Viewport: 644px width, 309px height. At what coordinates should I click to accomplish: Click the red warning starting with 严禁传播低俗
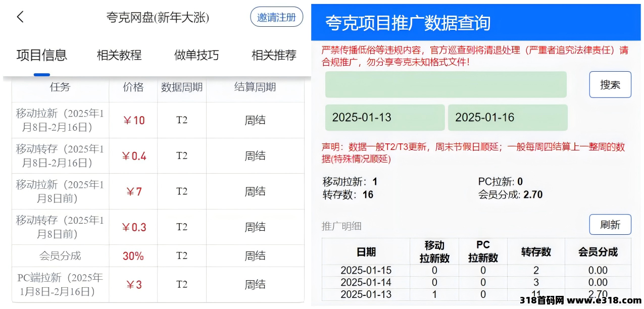coord(475,56)
